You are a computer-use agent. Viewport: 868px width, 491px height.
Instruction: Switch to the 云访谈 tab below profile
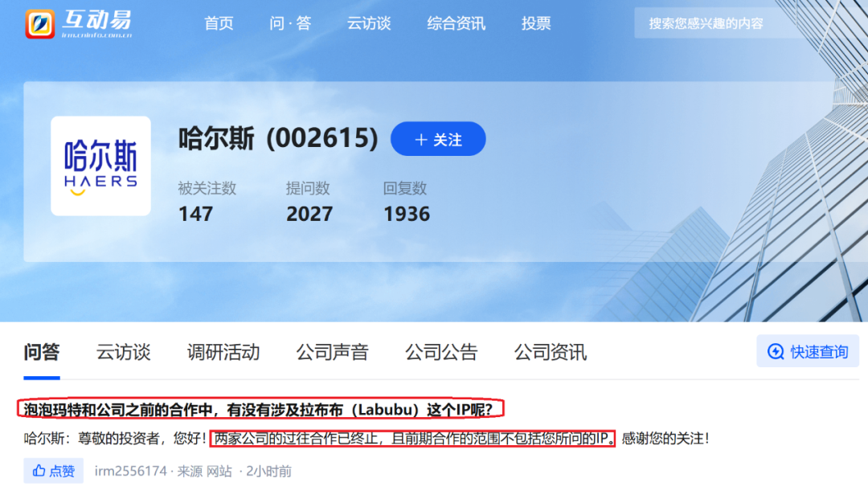point(123,352)
